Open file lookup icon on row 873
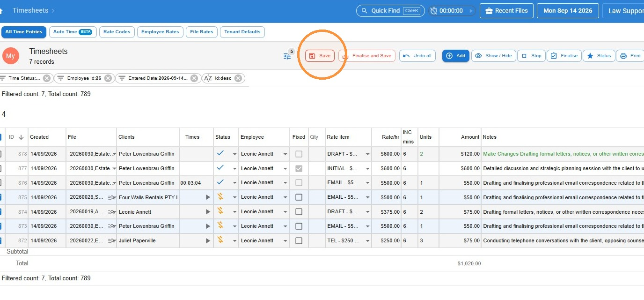644x300 pixels. coord(110,226)
